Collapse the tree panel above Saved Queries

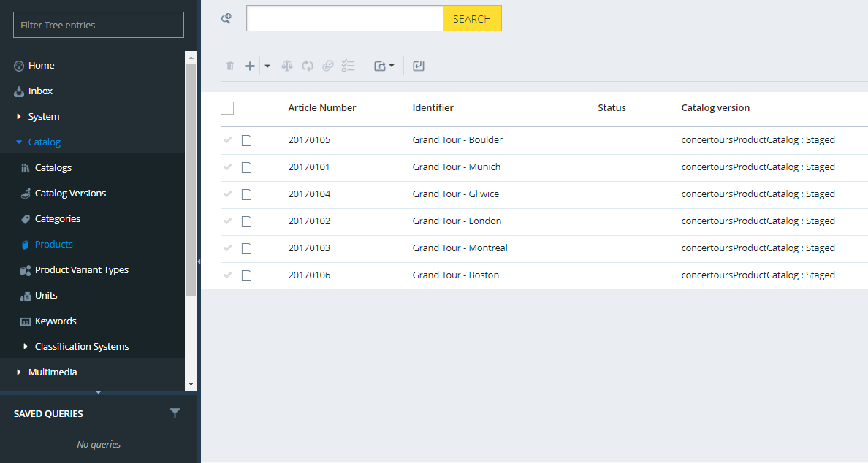click(99, 392)
